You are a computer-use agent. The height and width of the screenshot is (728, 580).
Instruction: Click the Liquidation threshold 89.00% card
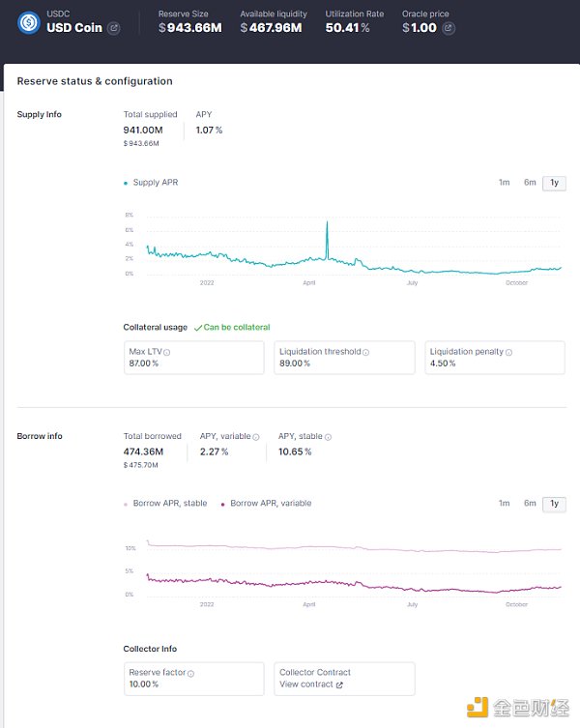344,358
